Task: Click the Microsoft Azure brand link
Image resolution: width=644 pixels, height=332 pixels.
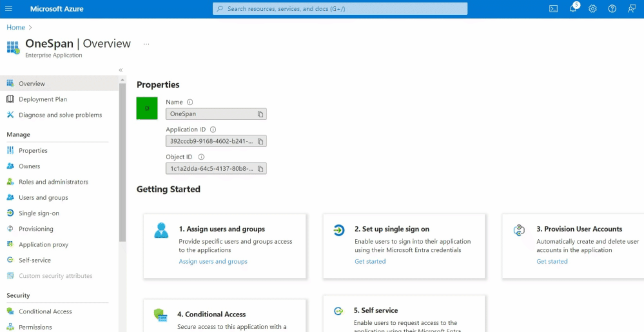Action: 57,8
